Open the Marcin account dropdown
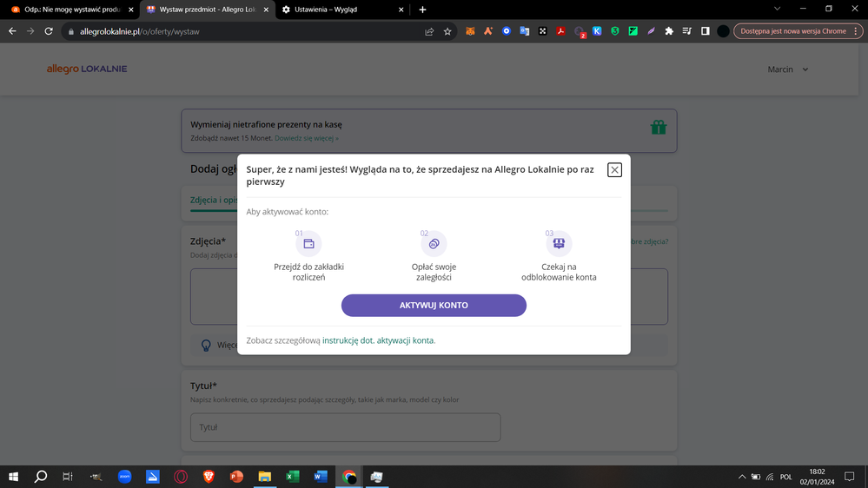 (788, 69)
